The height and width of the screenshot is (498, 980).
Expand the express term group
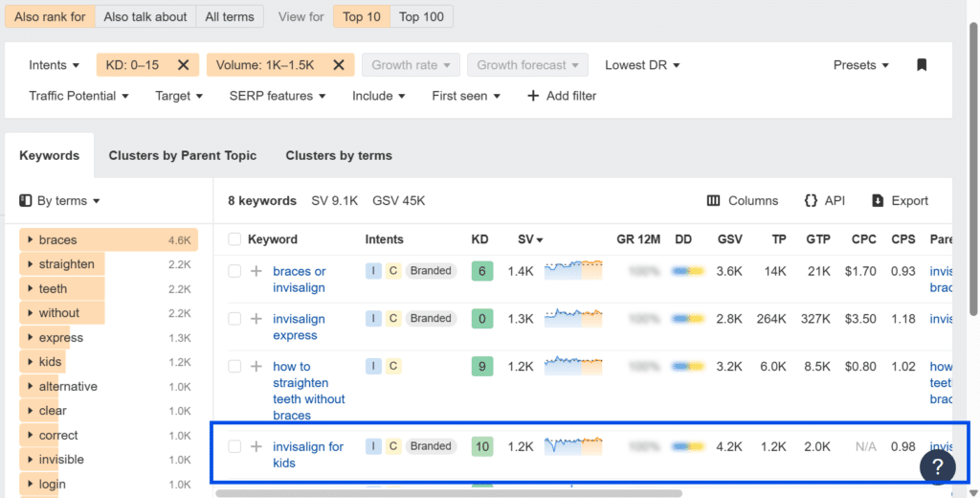pyautogui.click(x=30, y=337)
